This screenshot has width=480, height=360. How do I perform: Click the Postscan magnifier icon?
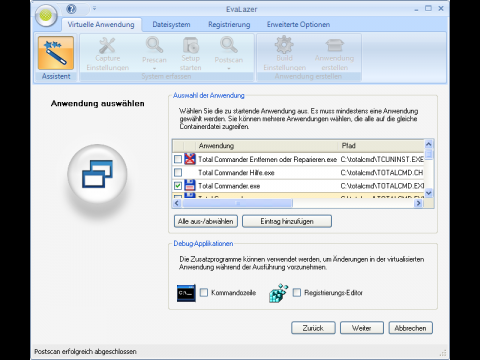tap(229, 45)
